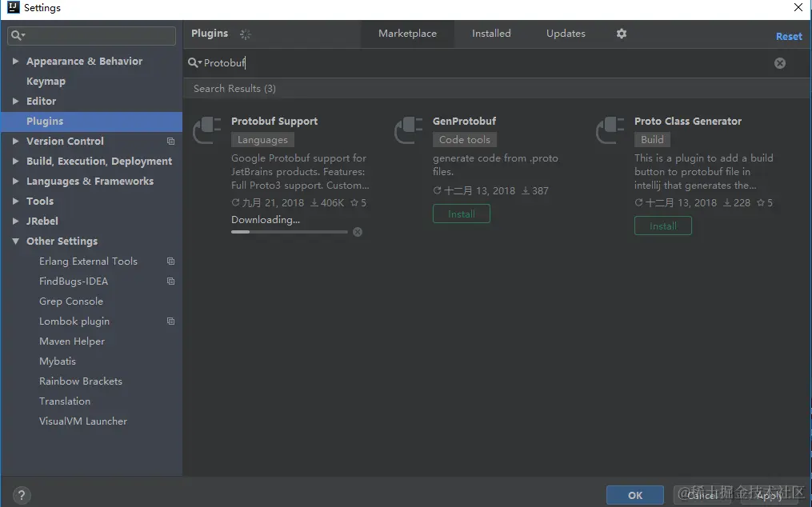Switch to the Marketplace tab
Image resolution: width=812 pixels, height=507 pixels.
(407, 34)
